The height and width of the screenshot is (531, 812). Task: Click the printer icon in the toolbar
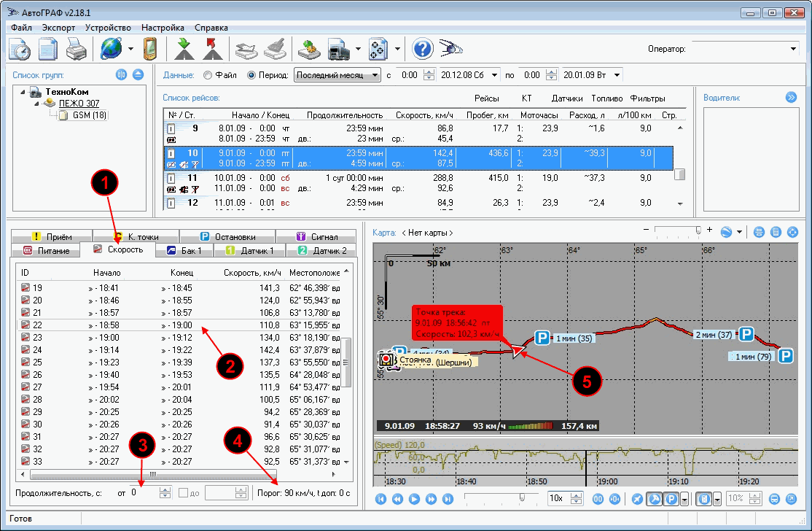point(77,50)
